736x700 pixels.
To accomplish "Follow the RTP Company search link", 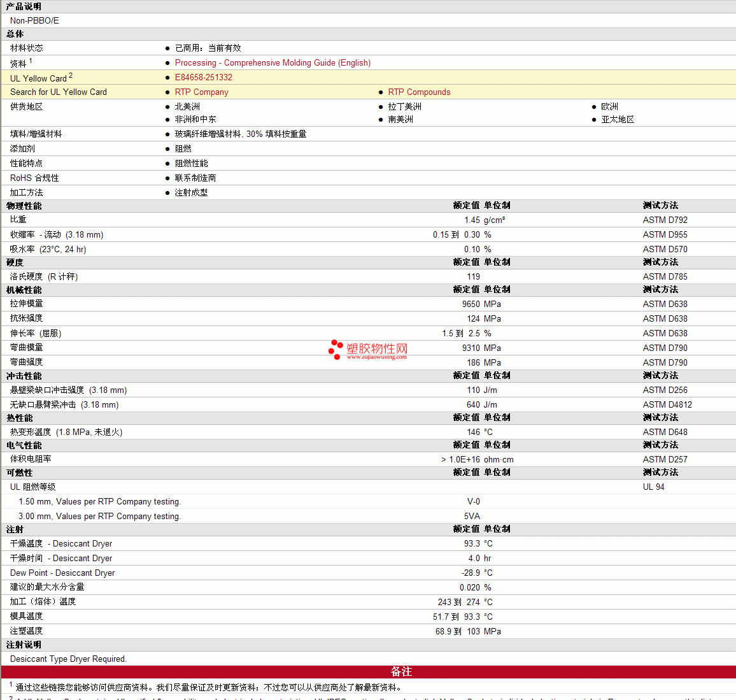I will pos(202,92).
